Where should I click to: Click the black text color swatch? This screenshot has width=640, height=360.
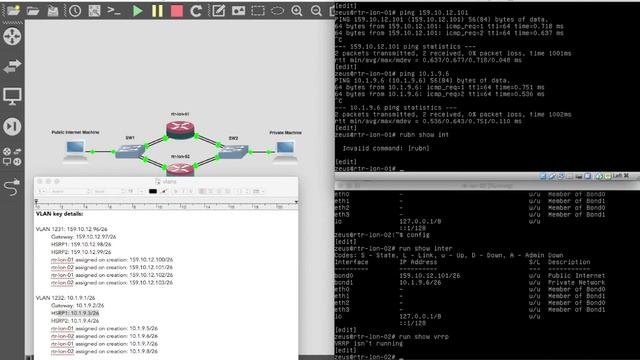click(153, 191)
